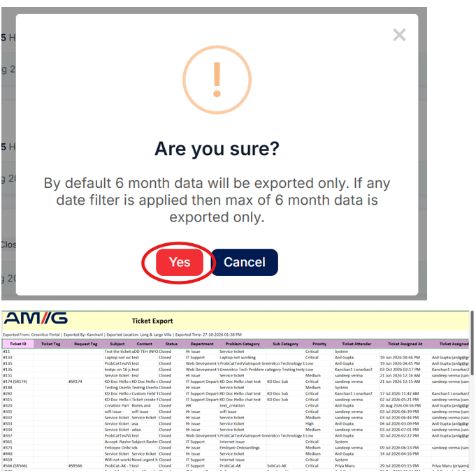
Task: Select the 'Sub Category' column header
Action: pos(286,344)
